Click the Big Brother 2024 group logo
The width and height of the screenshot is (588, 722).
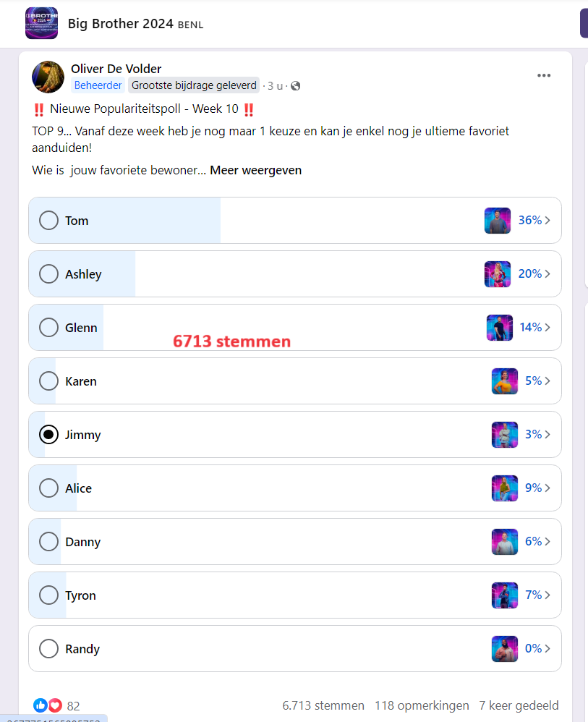pos(41,23)
